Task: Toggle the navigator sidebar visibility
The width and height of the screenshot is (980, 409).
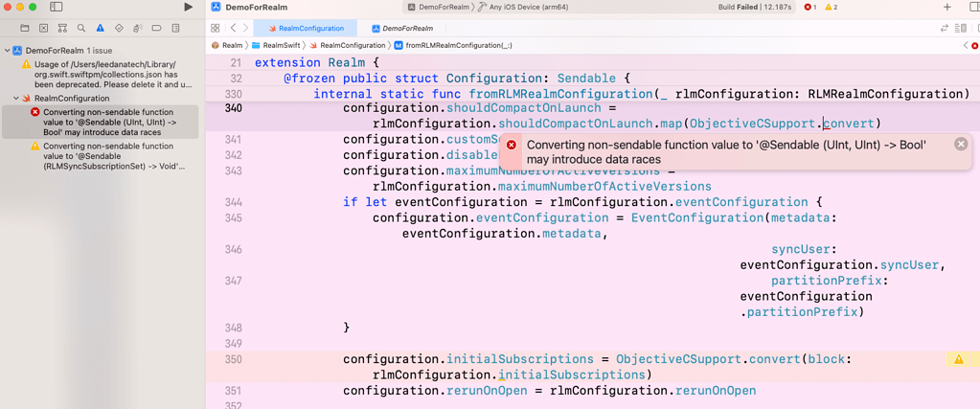Action: 57,7
